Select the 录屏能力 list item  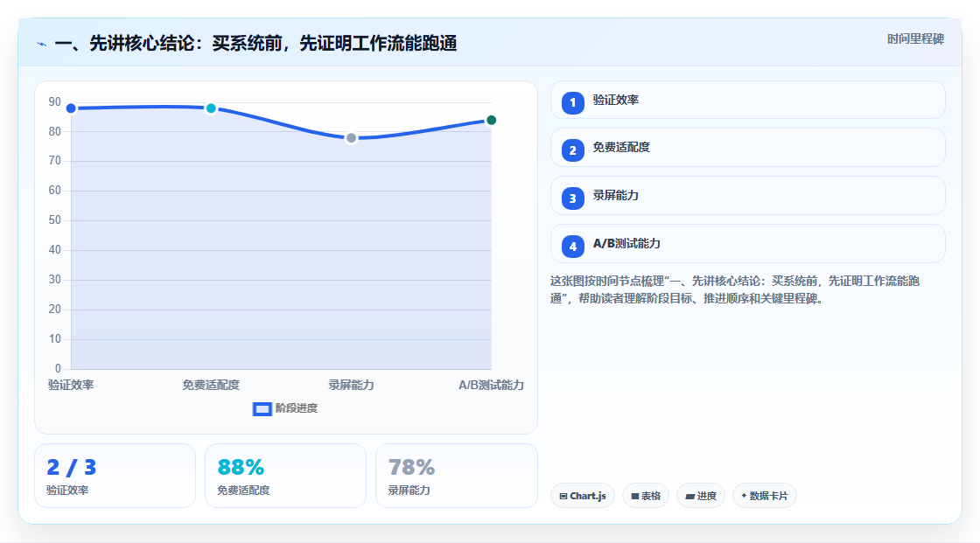tap(747, 196)
